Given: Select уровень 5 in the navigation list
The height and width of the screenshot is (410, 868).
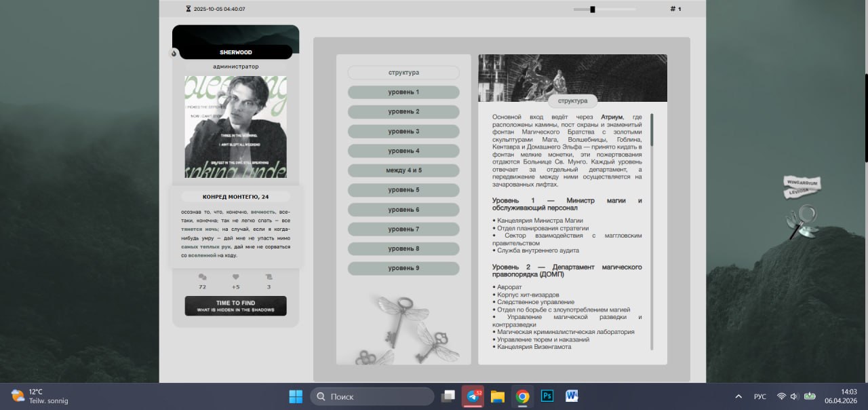Looking at the screenshot, I should click(x=403, y=189).
